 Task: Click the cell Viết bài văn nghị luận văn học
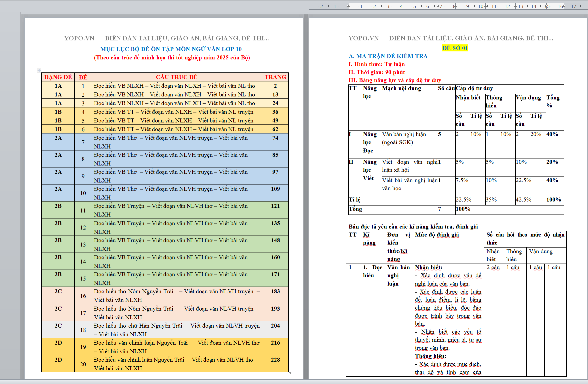pyautogui.click(x=409, y=186)
